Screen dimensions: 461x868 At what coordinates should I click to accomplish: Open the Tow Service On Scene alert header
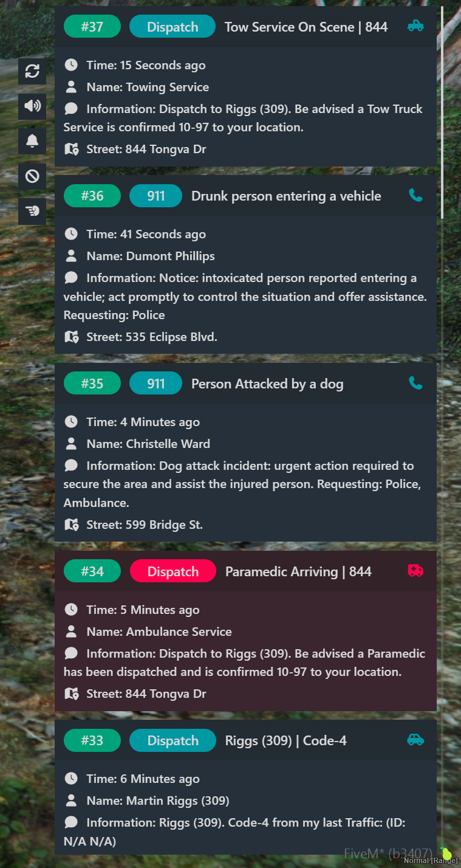(306, 27)
